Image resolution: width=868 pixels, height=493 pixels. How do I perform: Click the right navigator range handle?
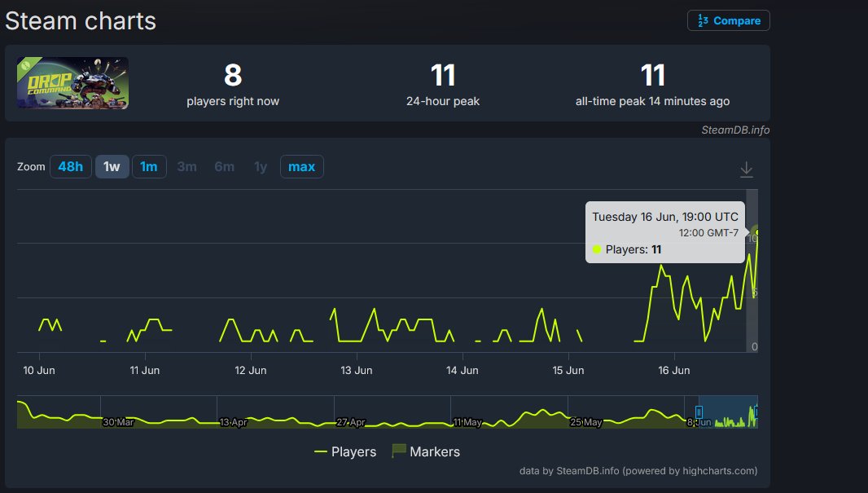pos(756,412)
